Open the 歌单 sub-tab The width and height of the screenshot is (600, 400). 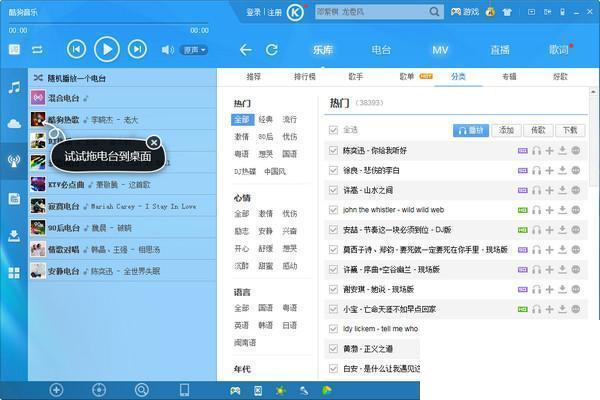[407, 77]
